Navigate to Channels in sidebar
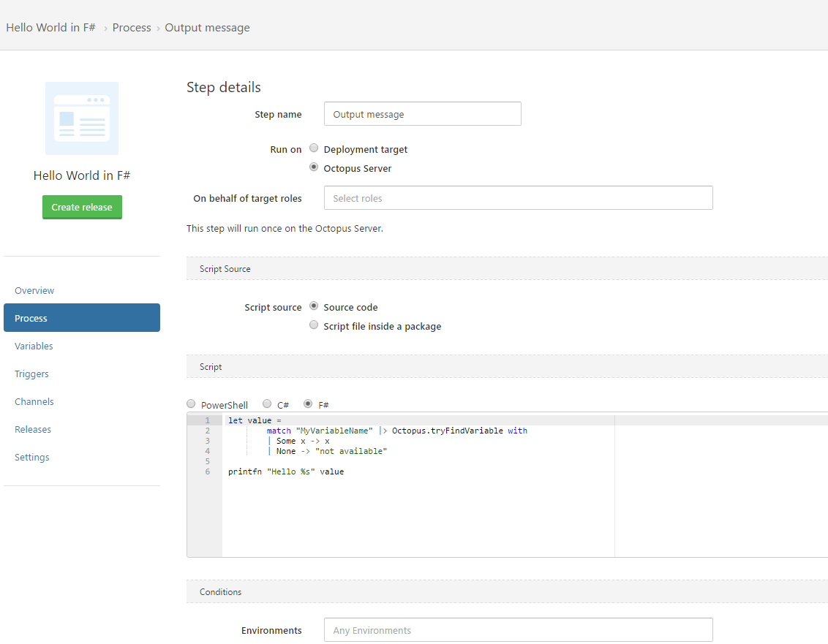 tap(34, 402)
